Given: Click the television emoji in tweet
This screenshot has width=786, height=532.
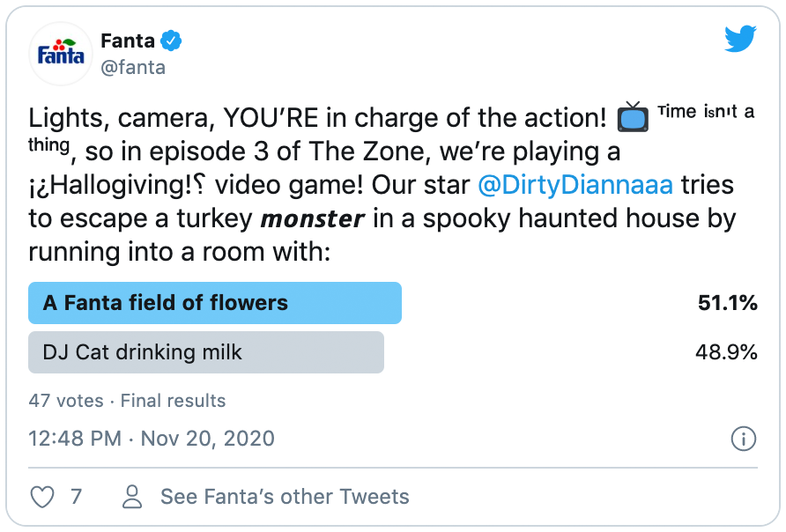Looking at the screenshot, I should pyautogui.click(x=633, y=117).
